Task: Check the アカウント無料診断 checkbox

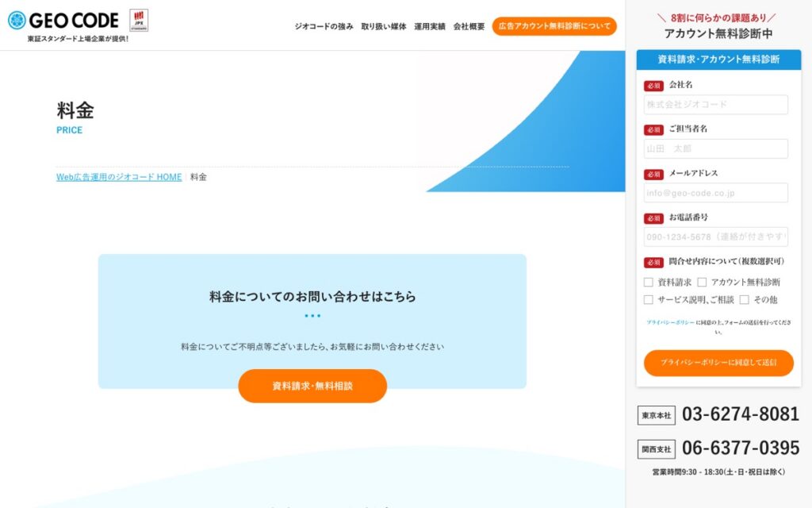Action: (x=702, y=282)
